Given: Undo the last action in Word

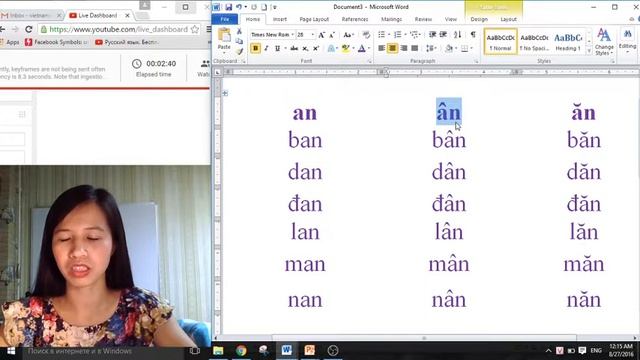Looking at the screenshot, I should (239, 7).
